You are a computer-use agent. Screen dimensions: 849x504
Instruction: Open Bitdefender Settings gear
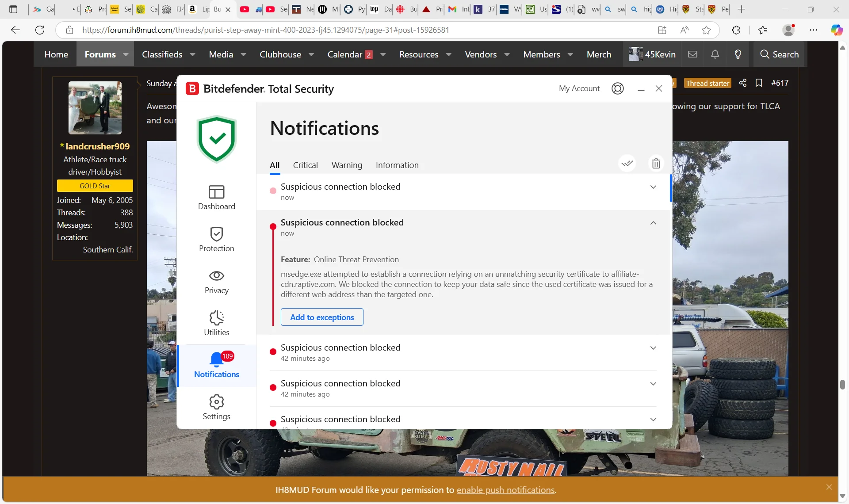coord(216,407)
